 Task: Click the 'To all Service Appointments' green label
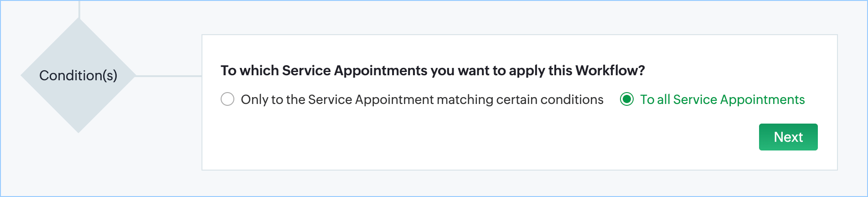pyautogui.click(x=722, y=99)
